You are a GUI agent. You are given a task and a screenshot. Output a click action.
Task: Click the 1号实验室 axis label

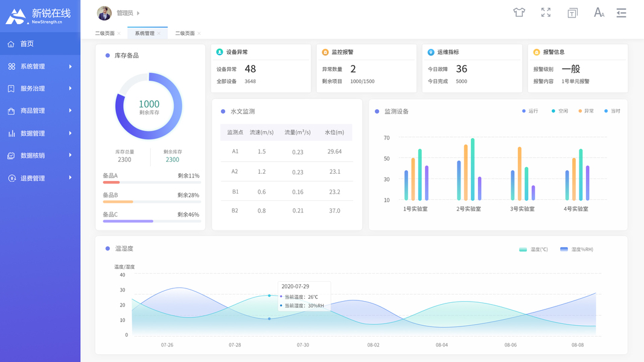pos(415,209)
